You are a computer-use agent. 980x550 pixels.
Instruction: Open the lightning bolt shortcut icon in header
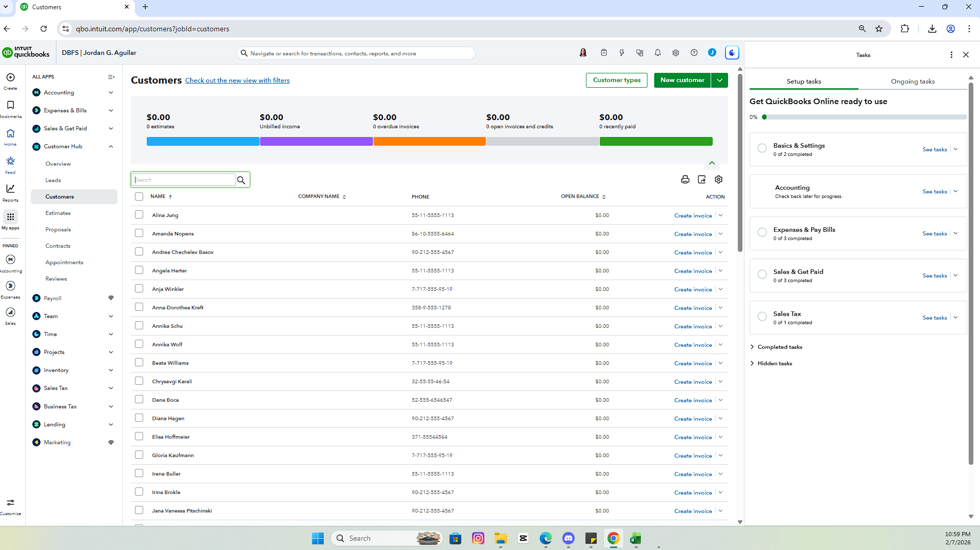(x=622, y=53)
